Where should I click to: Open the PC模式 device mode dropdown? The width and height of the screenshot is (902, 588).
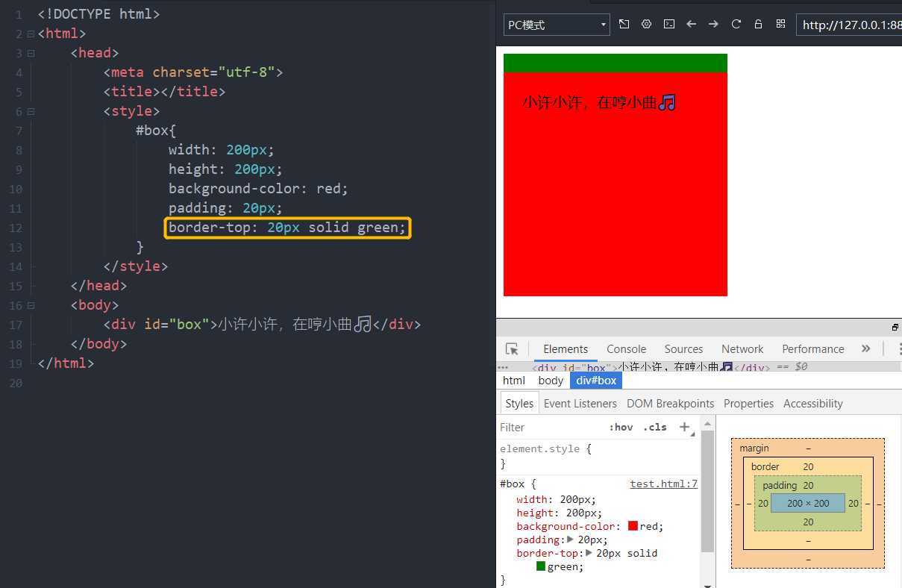pos(557,25)
